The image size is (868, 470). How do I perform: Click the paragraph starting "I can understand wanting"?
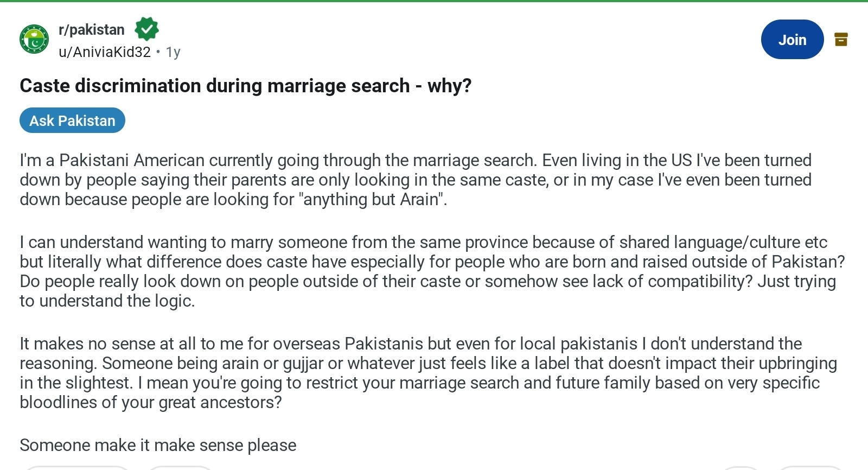432,271
